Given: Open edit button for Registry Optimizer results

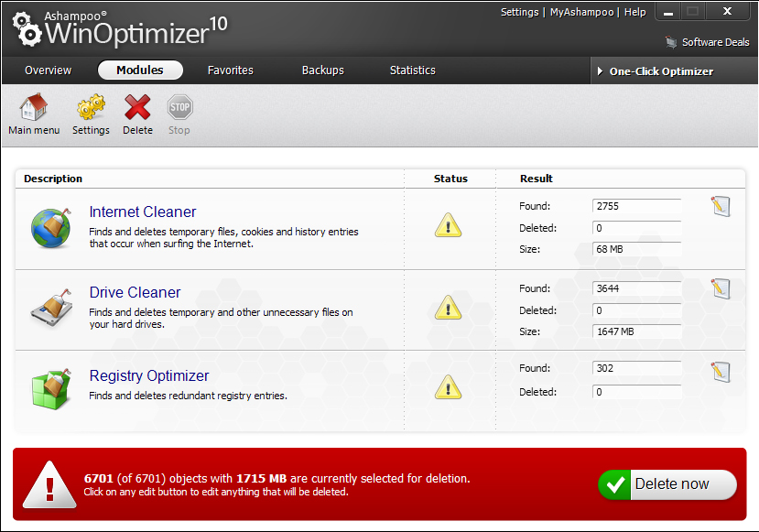Looking at the screenshot, I should (x=721, y=371).
